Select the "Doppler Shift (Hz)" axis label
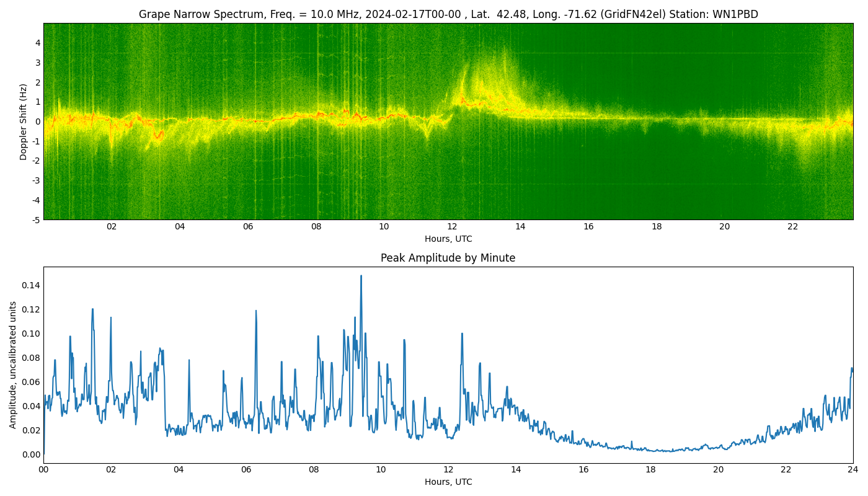868x496 pixels. click(x=24, y=122)
